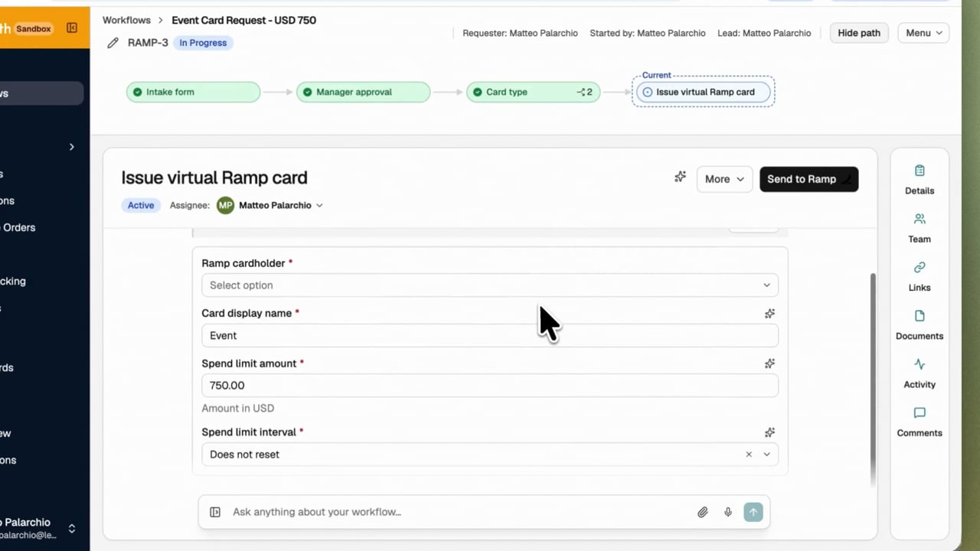Click the Card display name field
The height and width of the screenshot is (551, 980).
tap(490, 336)
